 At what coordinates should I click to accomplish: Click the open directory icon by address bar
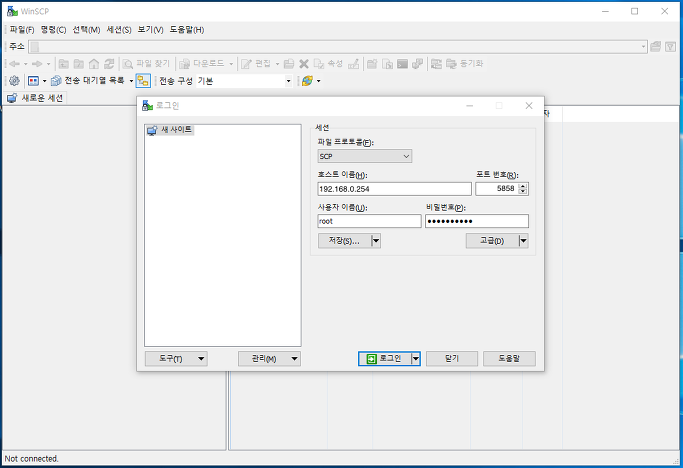pyautogui.click(x=656, y=47)
